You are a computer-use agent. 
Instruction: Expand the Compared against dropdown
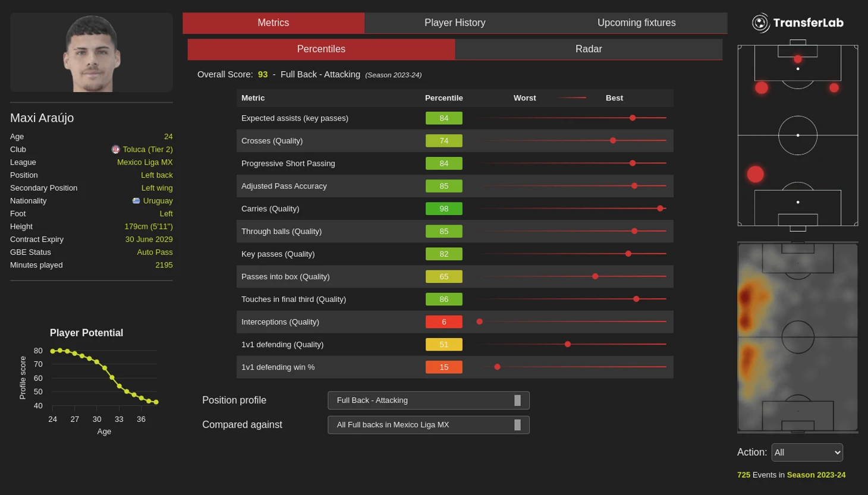pos(428,425)
